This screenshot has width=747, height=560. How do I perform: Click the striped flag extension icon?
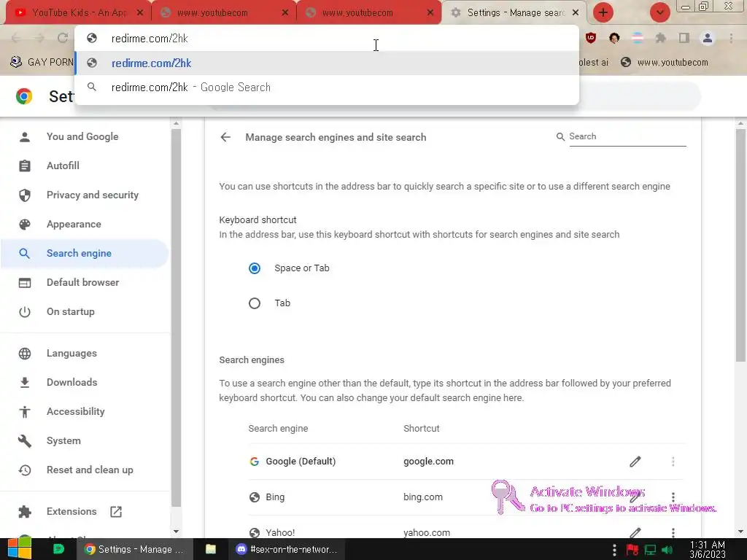638,38
